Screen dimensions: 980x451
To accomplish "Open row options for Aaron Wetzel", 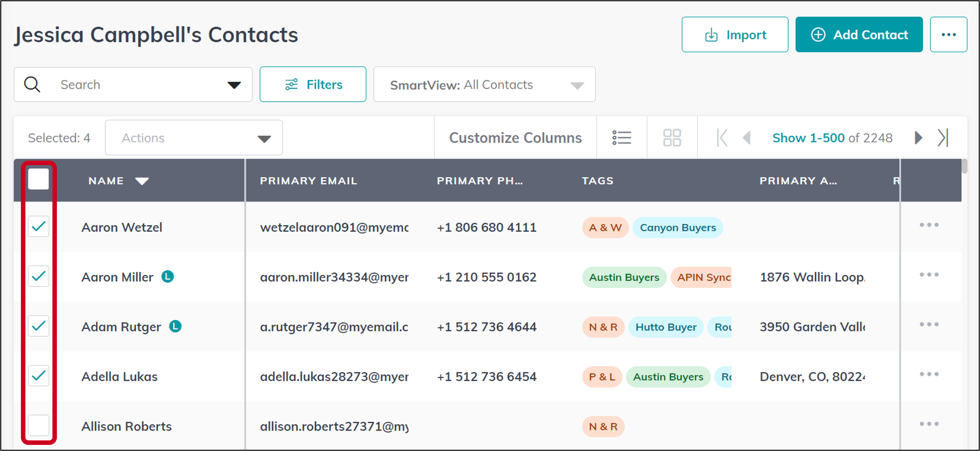I will [929, 225].
